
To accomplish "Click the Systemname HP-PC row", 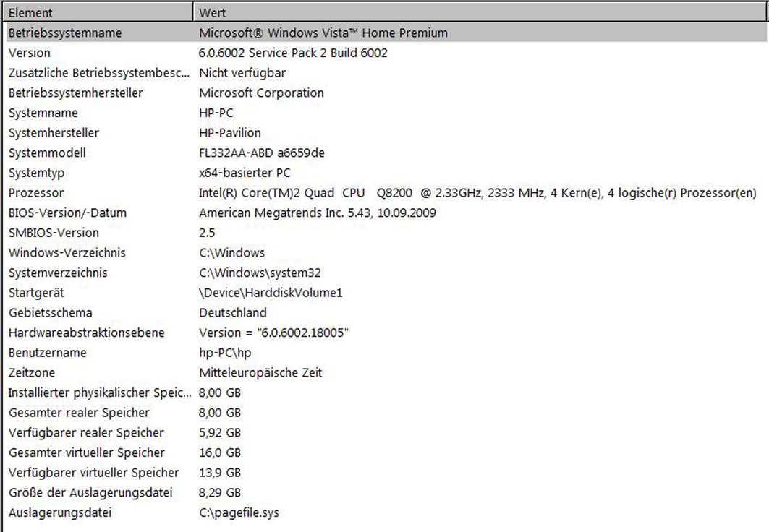I will pos(43,113).
